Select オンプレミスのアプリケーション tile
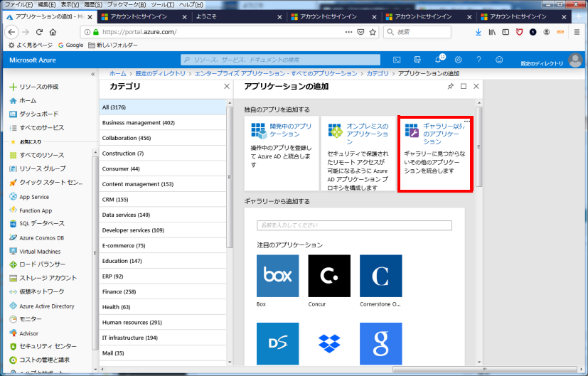 pyautogui.click(x=358, y=153)
